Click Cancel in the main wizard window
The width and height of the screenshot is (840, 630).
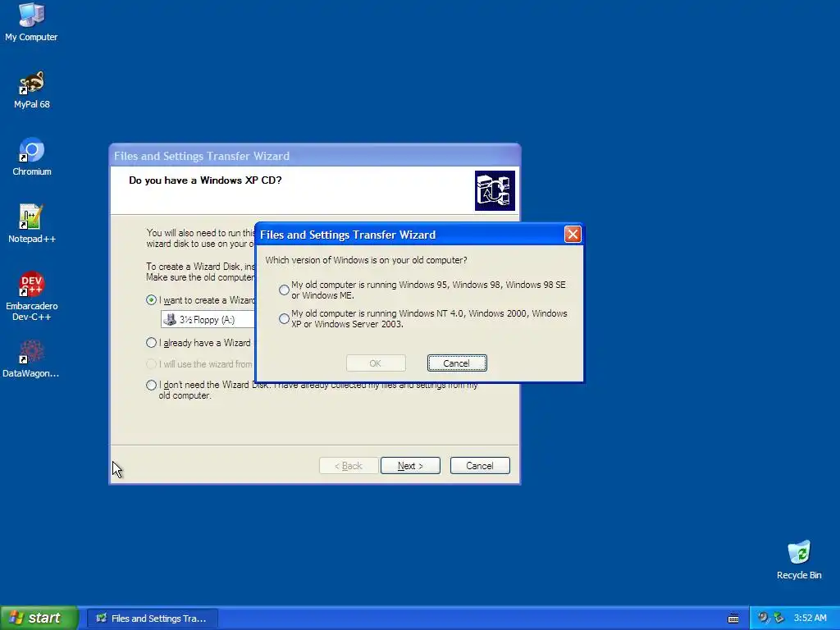(x=480, y=466)
